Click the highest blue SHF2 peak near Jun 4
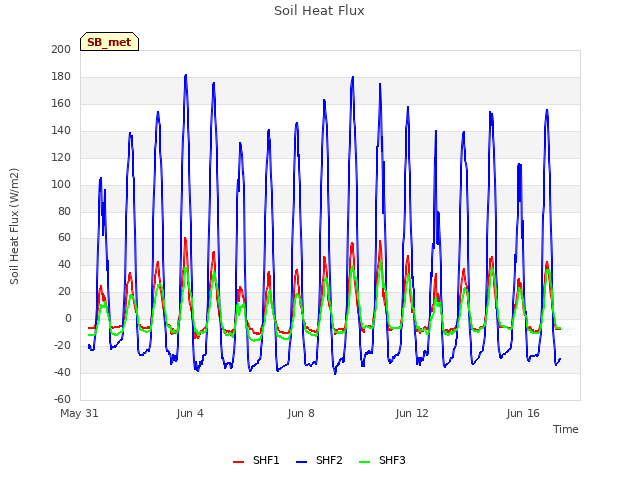 point(186,76)
